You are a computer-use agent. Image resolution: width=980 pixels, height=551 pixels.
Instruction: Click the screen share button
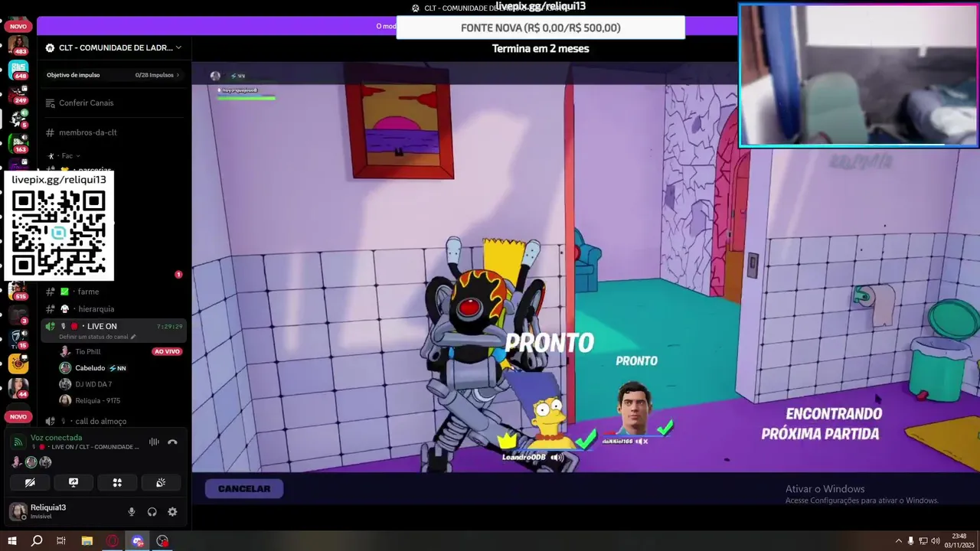coord(73,483)
